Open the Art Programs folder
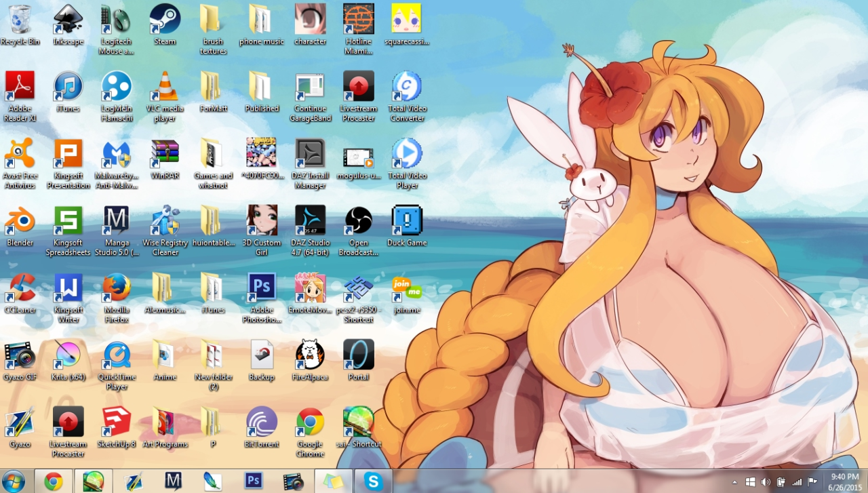This screenshot has width=868, height=493. tap(165, 427)
